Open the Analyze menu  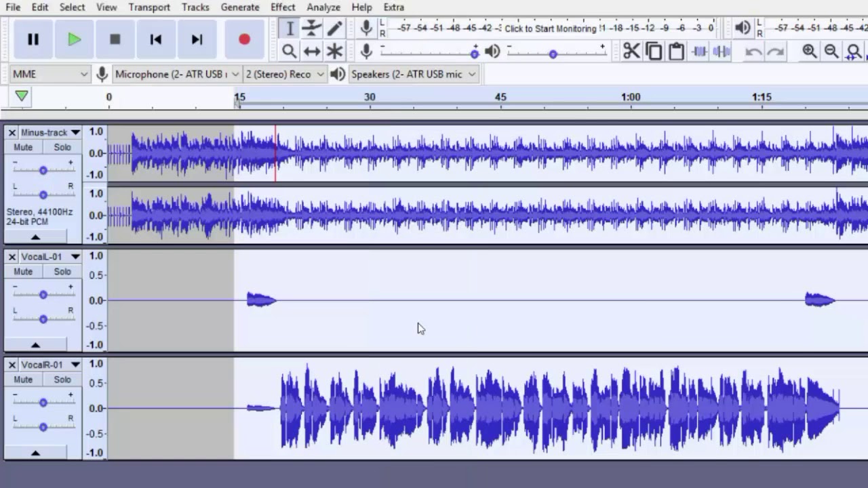point(323,7)
